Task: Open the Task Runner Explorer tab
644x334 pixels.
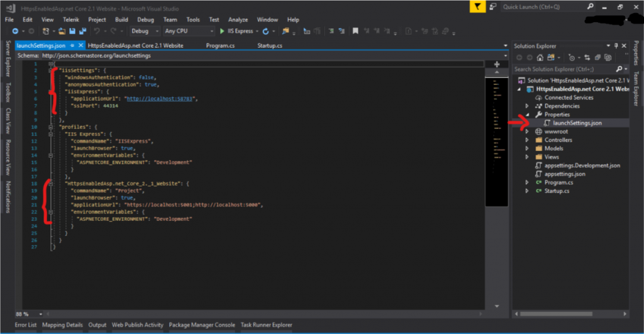Action: tap(266, 325)
